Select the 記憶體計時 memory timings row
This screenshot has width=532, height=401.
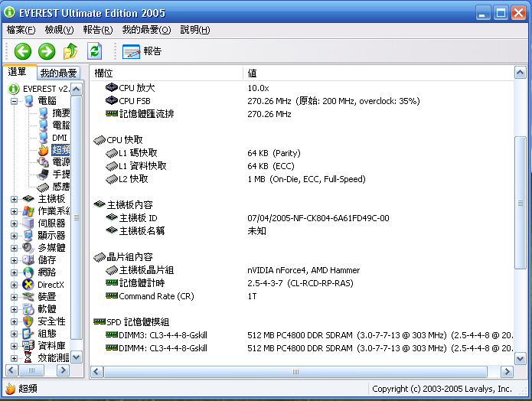point(302,283)
